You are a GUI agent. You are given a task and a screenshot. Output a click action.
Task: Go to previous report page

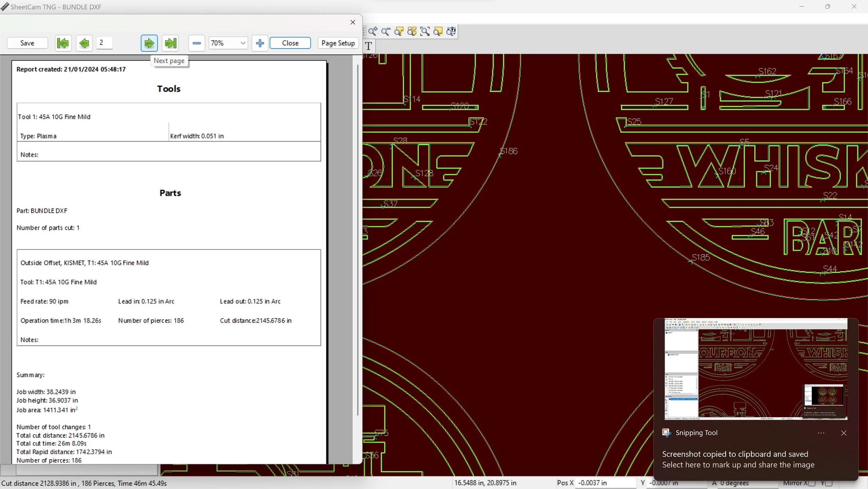(84, 43)
